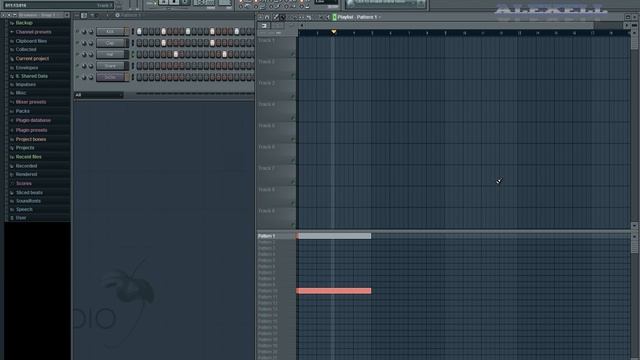The width and height of the screenshot is (640, 360).
Task: Open the Projects folder
Action: pyautogui.click(x=25, y=148)
